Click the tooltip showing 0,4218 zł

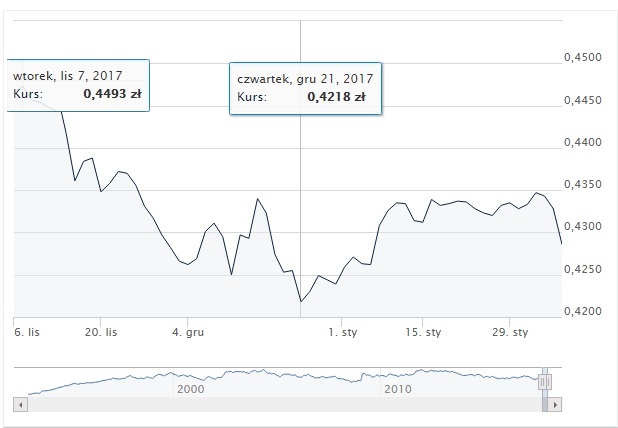tap(305, 88)
